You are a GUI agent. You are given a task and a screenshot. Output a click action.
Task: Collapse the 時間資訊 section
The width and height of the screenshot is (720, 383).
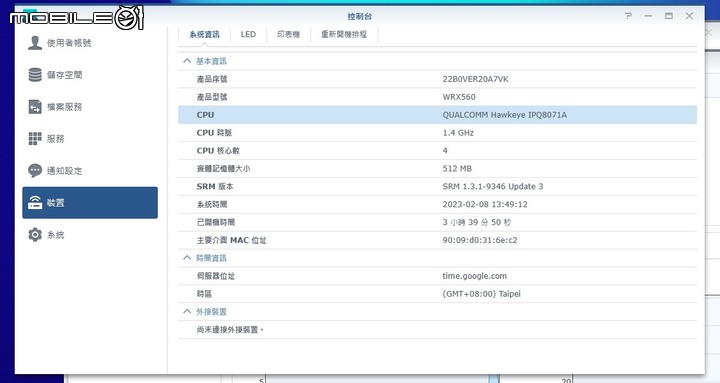[x=187, y=258]
